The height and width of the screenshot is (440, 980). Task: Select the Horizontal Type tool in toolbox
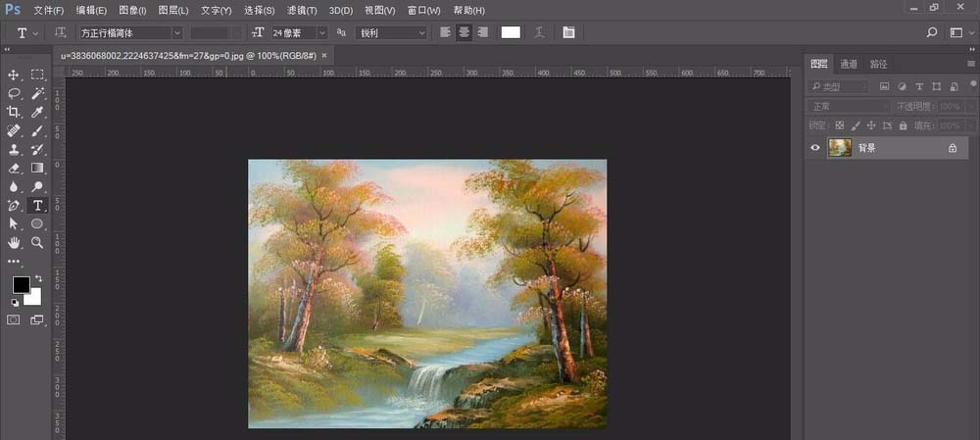(x=37, y=205)
